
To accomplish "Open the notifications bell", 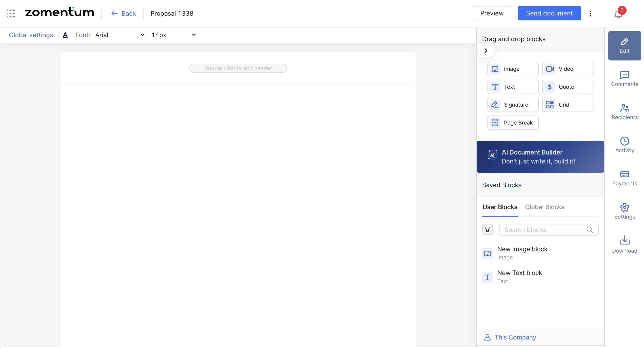I will point(618,14).
